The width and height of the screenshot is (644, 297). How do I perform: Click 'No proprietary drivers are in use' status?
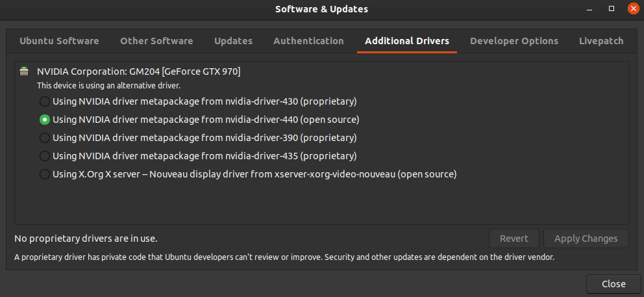tap(86, 239)
